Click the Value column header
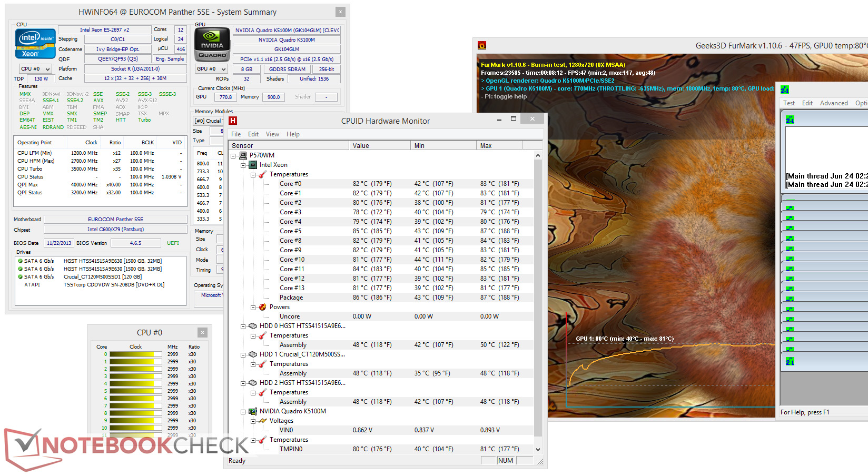This screenshot has height=476, width=868. [x=380, y=146]
